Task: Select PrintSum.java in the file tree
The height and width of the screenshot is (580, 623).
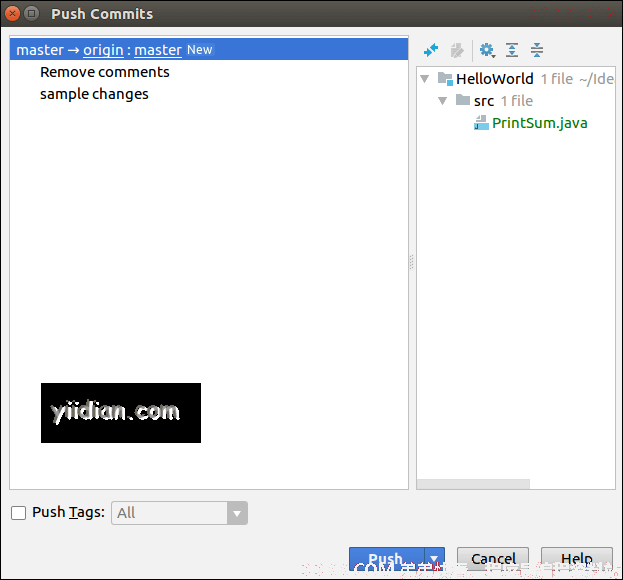Action: click(x=539, y=123)
